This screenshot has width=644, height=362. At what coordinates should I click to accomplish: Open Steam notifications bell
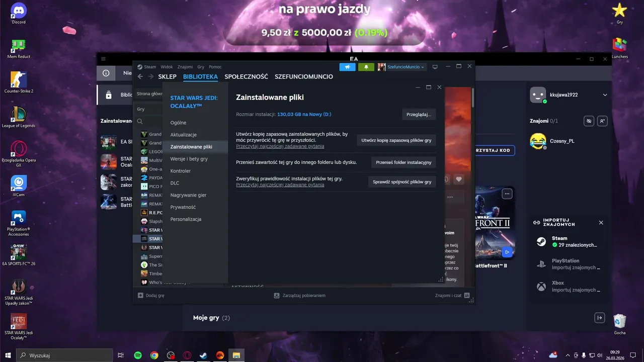tap(366, 67)
